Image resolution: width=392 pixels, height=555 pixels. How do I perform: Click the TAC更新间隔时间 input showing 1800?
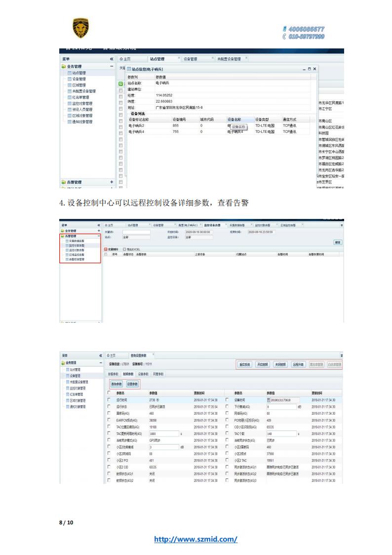click(x=164, y=433)
